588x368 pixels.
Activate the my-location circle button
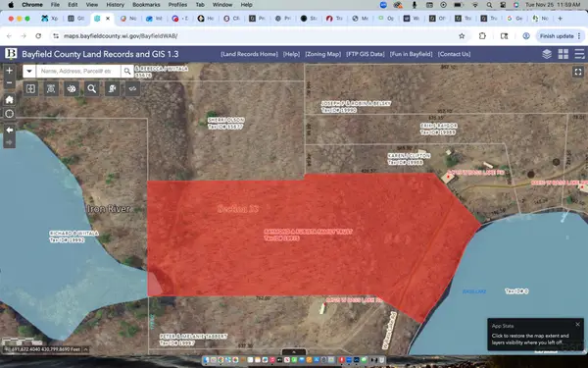click(10, 114)
